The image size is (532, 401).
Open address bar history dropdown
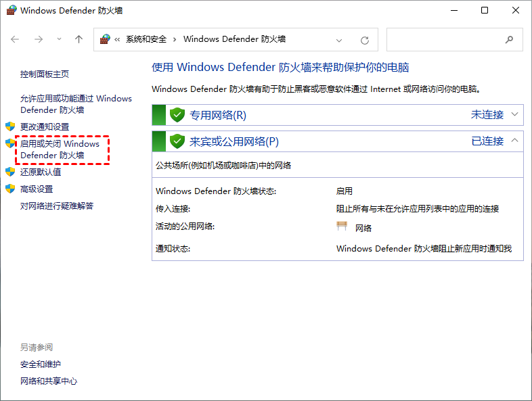click(338, 41)
